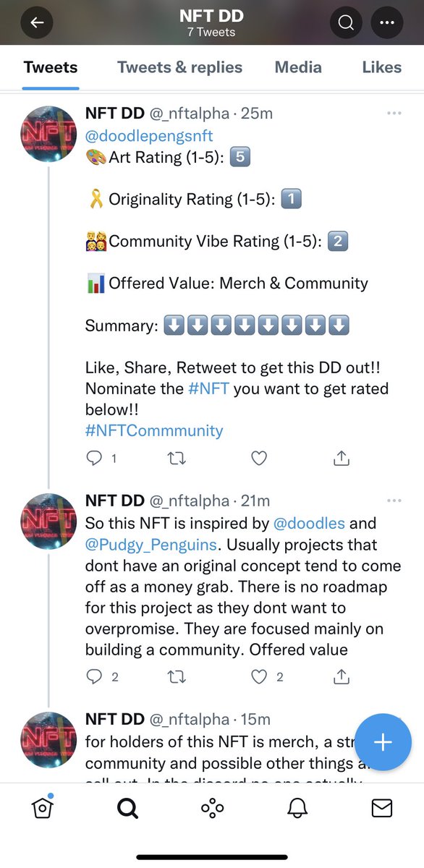Share the 21m tweet
Screen dimensions: 424x868
[342, 677]
